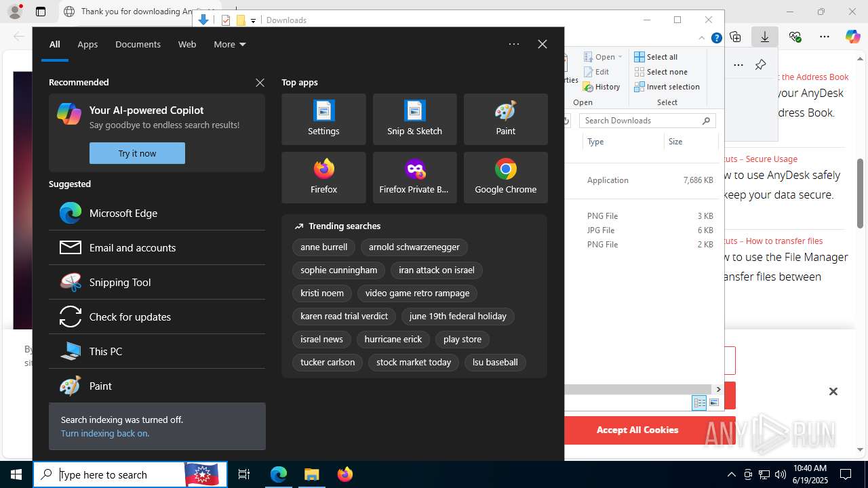The width and height of the screenshot is (868, 488).
Task: Search trending iran attack on israel
Action: tap(437, 270)
